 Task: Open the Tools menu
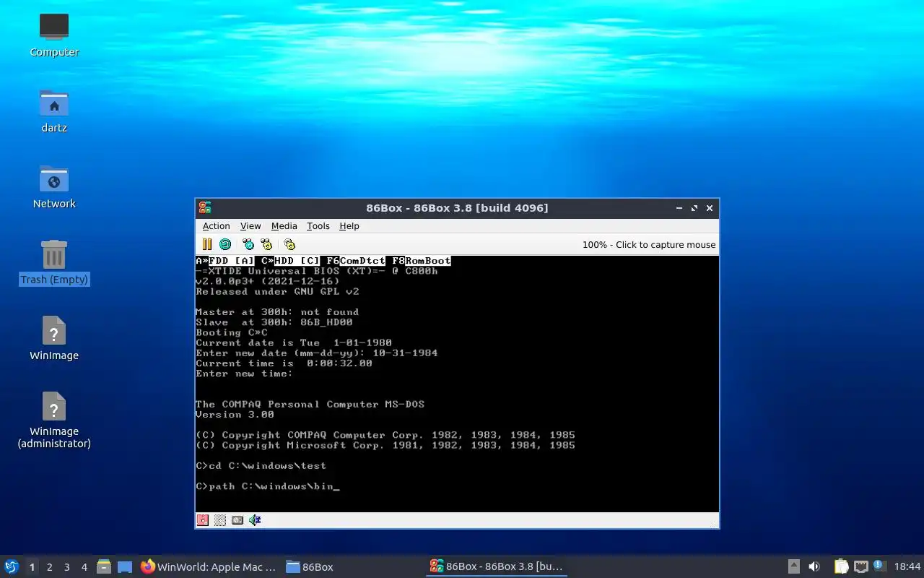(318, 226)
